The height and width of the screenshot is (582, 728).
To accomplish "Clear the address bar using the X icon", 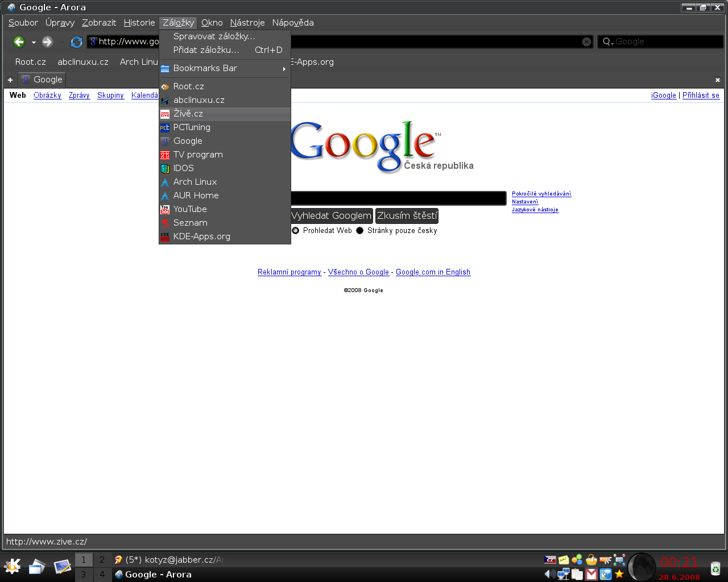I will [x=586, y=41].
